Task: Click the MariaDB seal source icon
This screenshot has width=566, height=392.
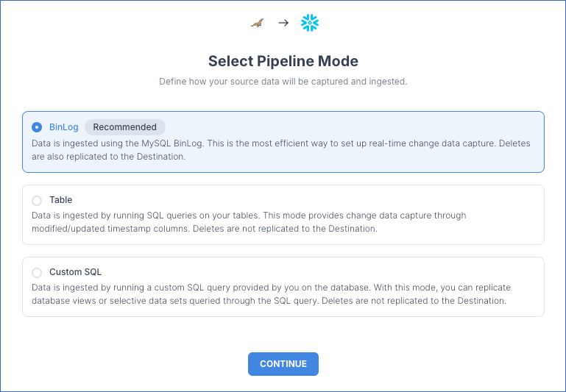Action: pyautogui.click(x=257, y=23)
